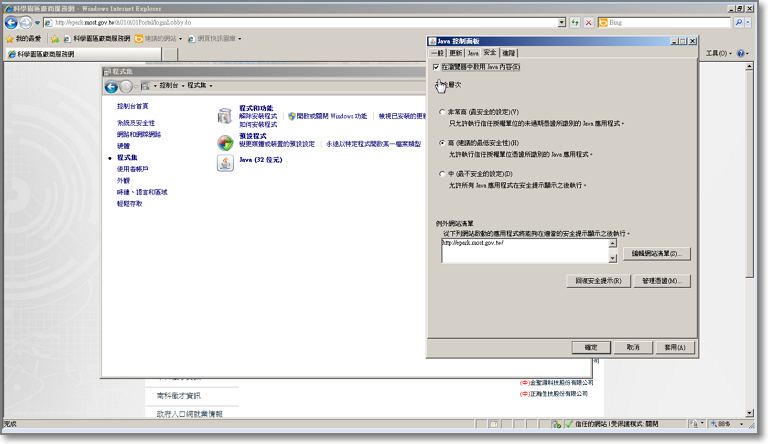Select 安全 tab in Java panel
This screenshot has width=768, height=444.
[490, 52]
